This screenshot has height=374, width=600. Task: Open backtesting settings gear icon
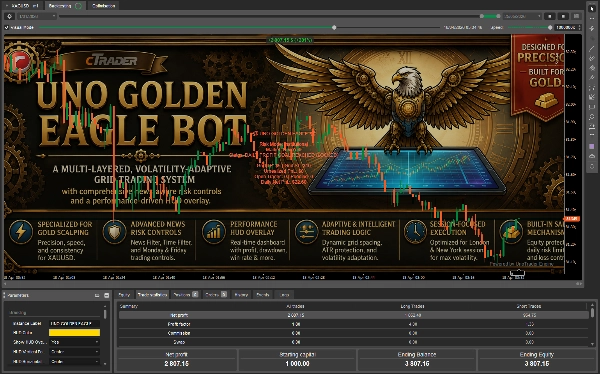coord(10,16)
